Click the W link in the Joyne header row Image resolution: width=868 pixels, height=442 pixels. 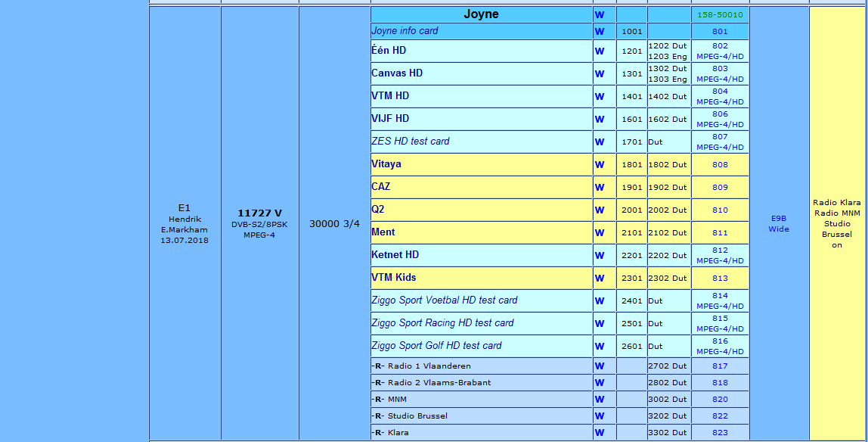tap(600, 15)
